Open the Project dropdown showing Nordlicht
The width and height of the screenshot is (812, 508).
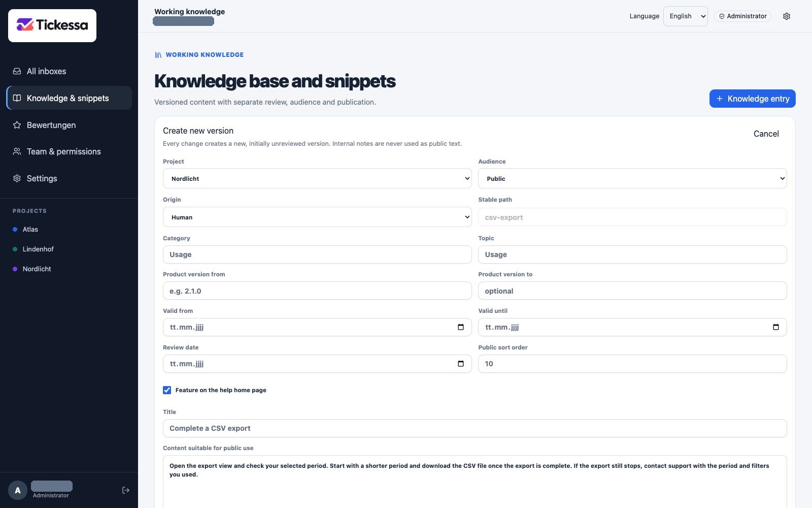point(317,178)
